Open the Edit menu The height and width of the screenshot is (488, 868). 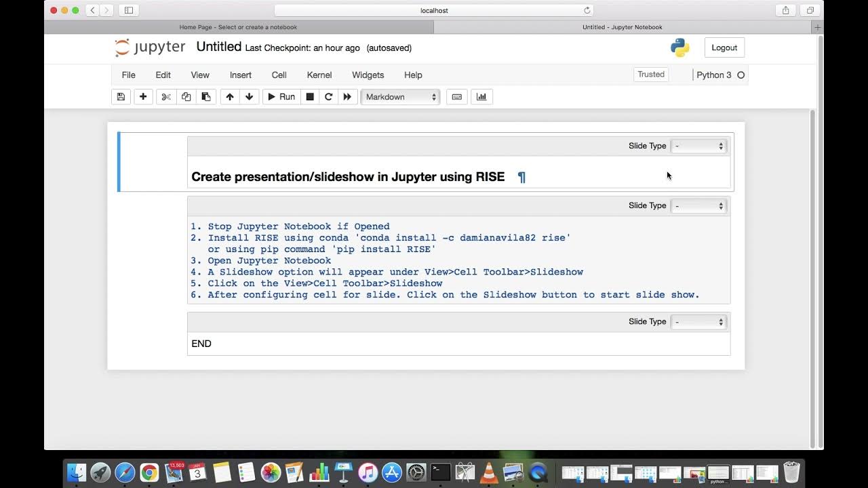163,75
